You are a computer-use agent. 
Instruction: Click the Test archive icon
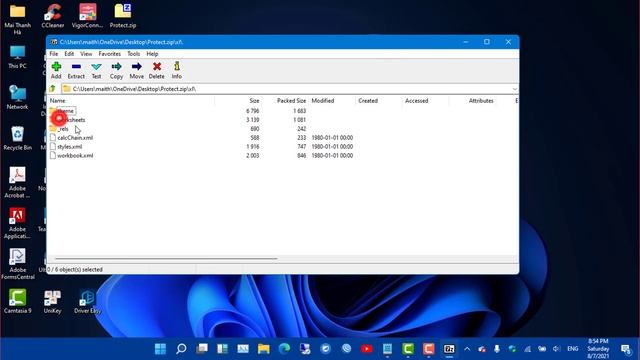96,70
